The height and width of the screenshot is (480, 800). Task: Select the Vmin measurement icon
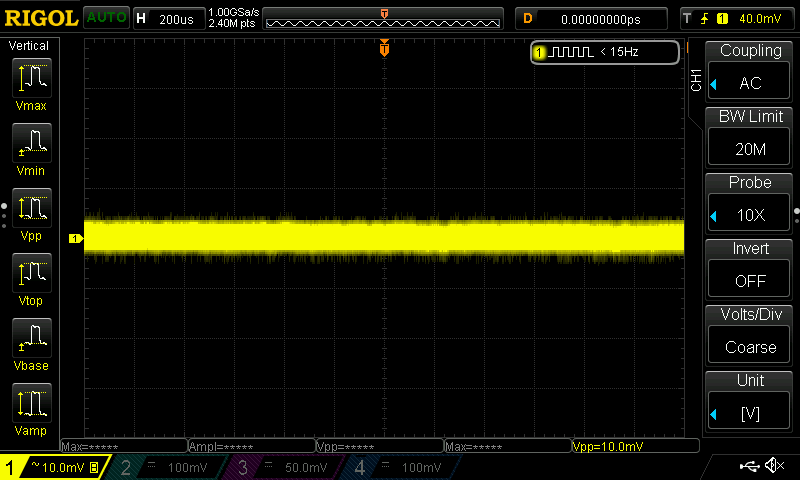pyautogui.click(x=32, y=149)
